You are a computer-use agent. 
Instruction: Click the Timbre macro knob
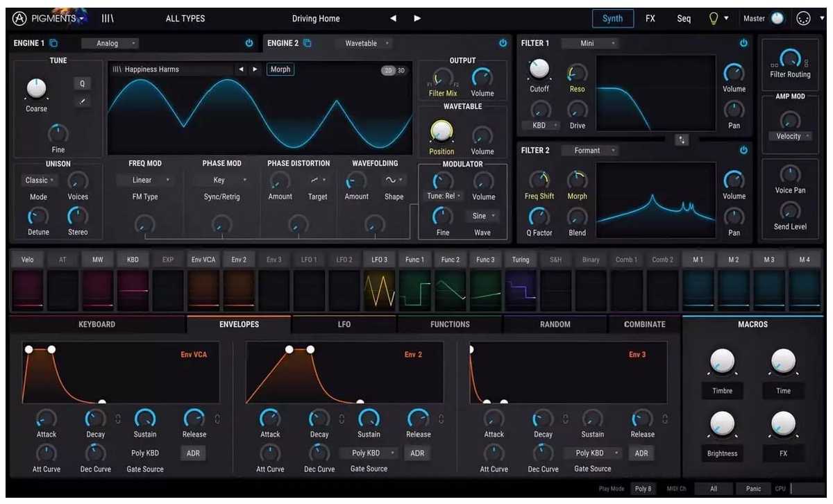[x=722, y=361]
